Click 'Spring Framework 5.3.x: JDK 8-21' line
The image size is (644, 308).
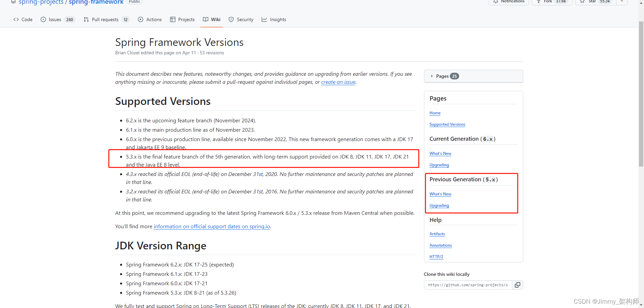pos(181,293)
